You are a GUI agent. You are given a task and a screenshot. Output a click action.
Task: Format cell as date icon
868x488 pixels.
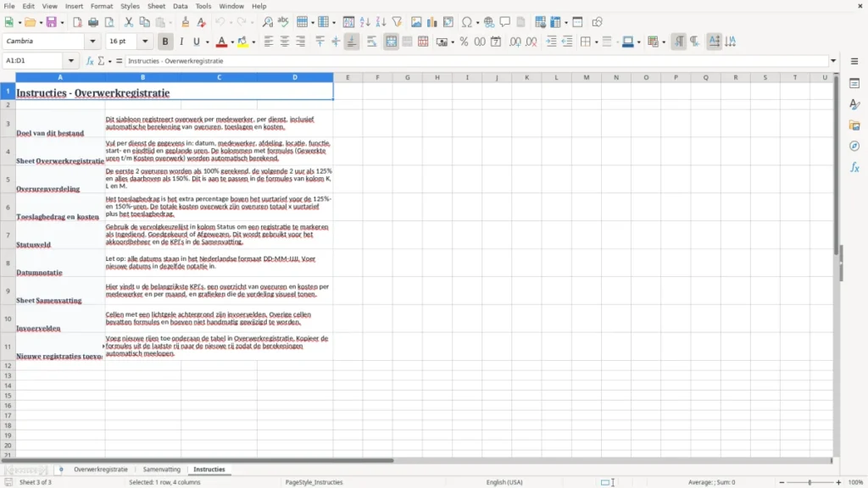pos(496,42)
